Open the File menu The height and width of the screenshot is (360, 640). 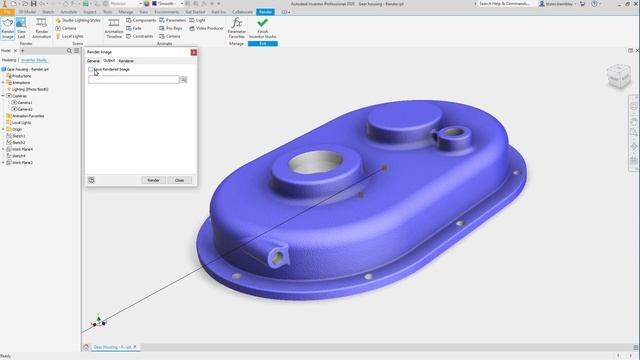7,12
